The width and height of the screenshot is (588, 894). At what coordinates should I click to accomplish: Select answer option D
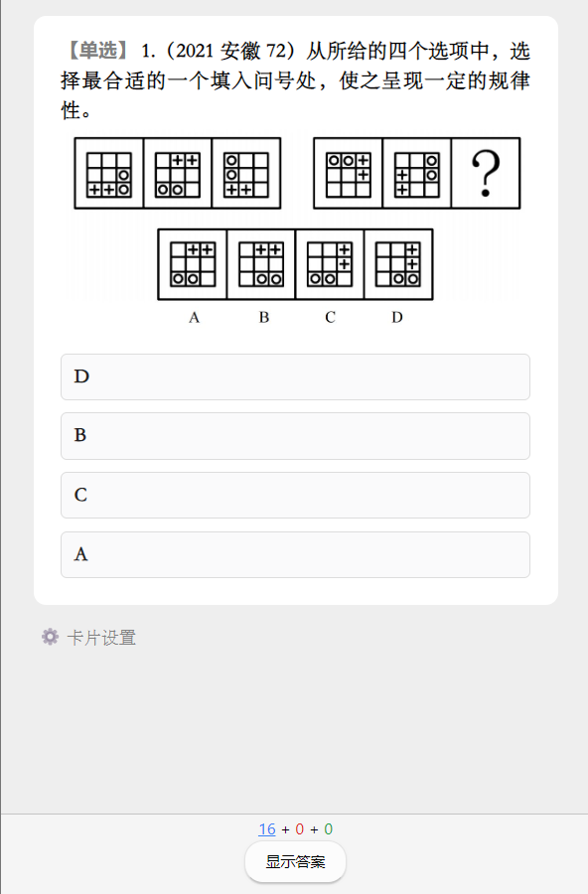[x=295, y=376]
